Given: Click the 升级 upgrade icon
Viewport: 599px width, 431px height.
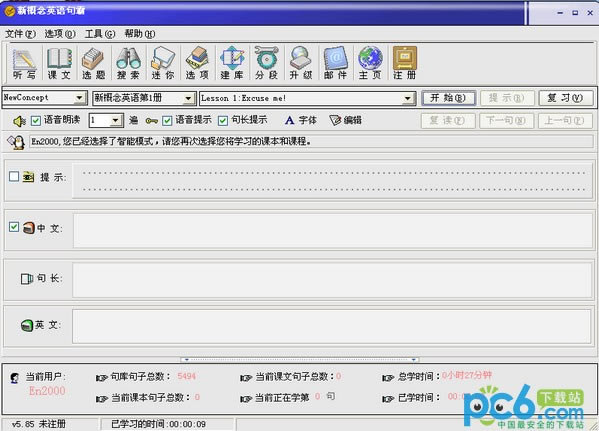Looking at the screenshot, I should click(x=301, y=63).
